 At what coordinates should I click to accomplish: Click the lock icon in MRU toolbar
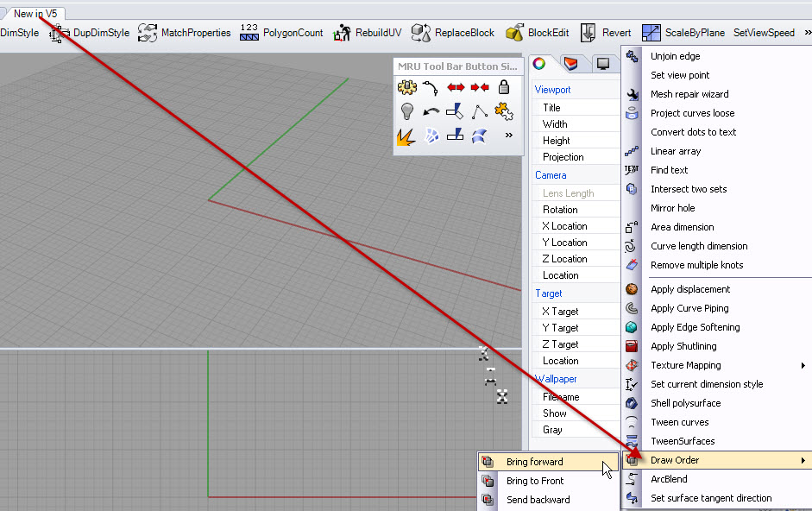505,87
